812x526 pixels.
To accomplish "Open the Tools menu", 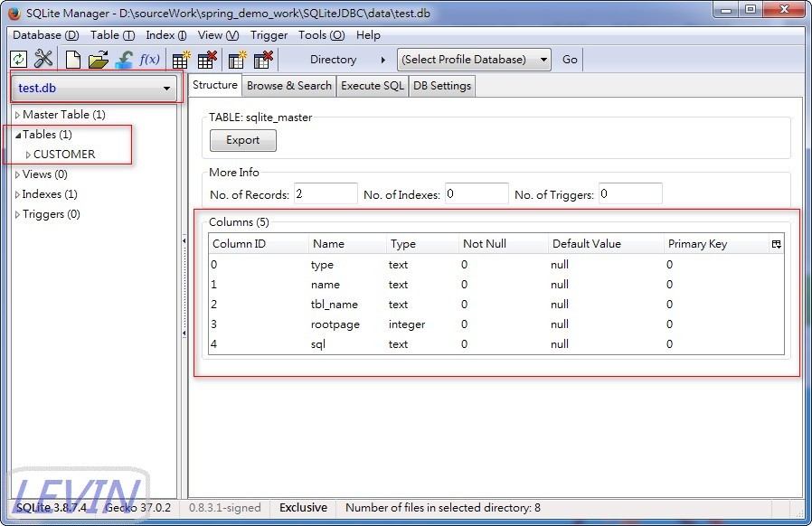I will coord(320,35).
